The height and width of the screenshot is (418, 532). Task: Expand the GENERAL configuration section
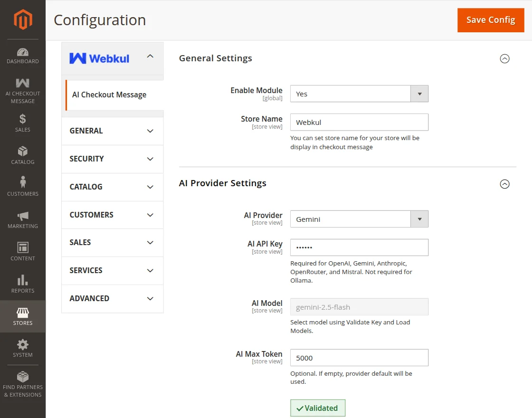point(112,131)
